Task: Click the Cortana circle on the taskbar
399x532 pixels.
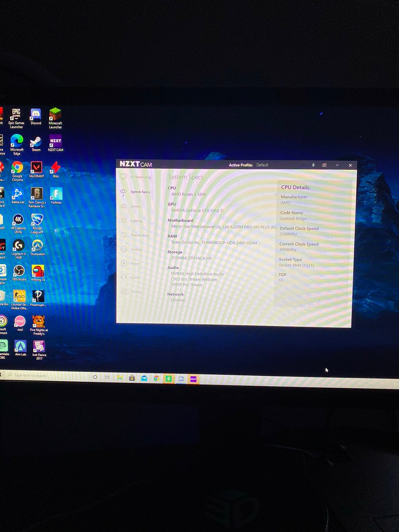Action: 95,377
